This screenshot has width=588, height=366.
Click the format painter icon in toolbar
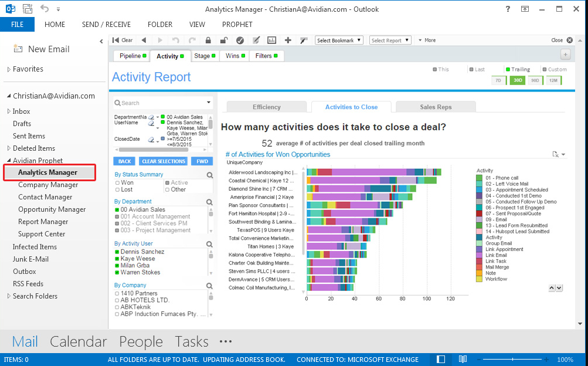tap(304, 40)
